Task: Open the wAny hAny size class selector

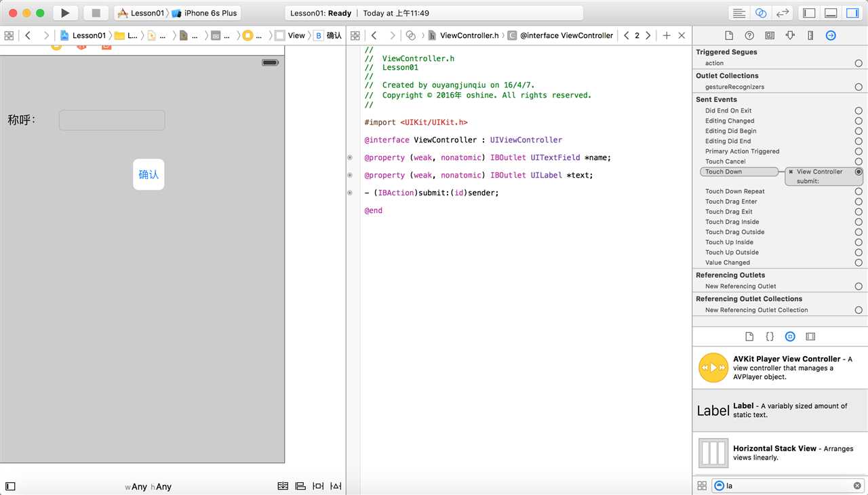Action: [148, 486]
